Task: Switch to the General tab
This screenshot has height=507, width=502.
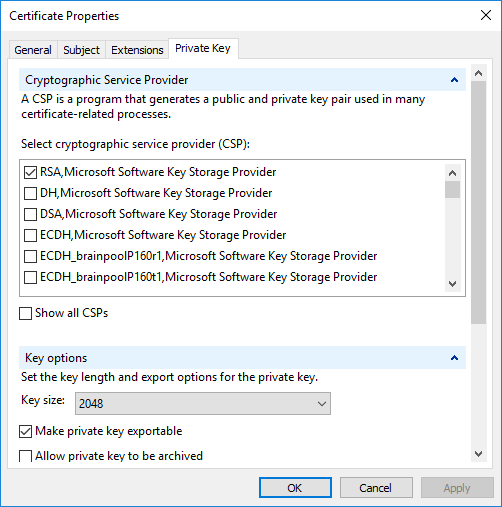Action: [33, 50]
